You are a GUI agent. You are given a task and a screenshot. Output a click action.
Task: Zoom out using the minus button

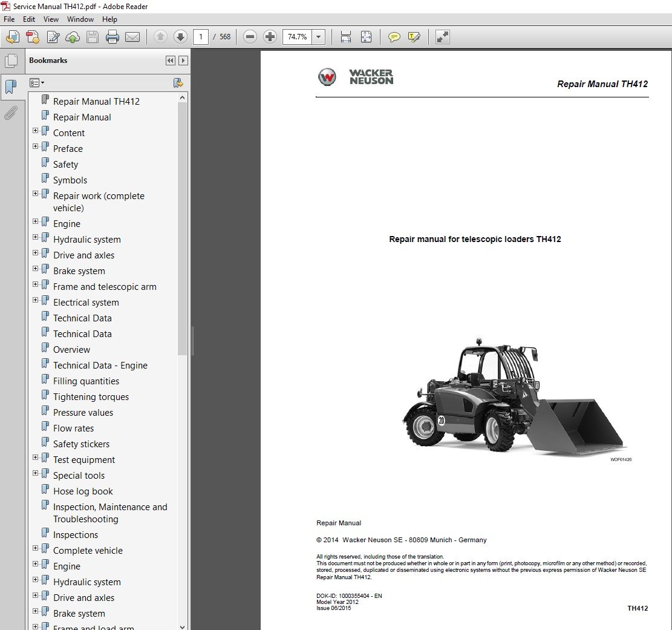250,37
